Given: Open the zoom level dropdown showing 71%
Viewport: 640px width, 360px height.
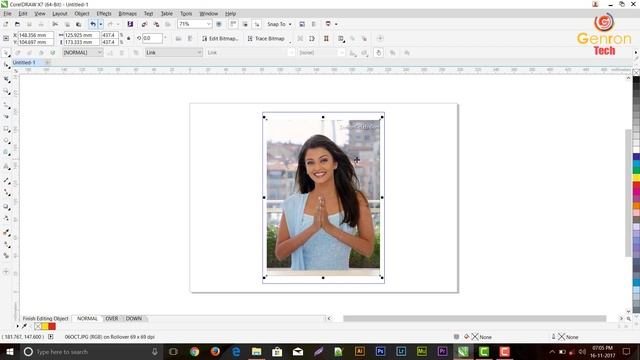Looking at the screenshot, I should pyautogui.click(x=208, y=24).
